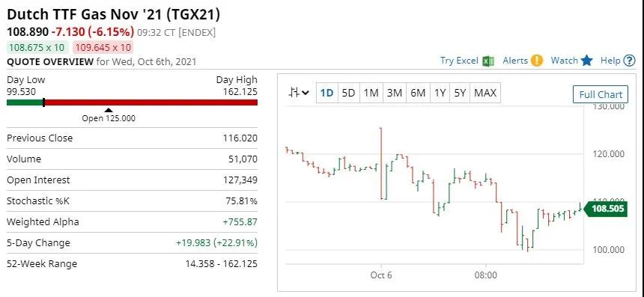Click the Alerts text link
Viewport: 644px width, 297px height.
pos(515,61)
